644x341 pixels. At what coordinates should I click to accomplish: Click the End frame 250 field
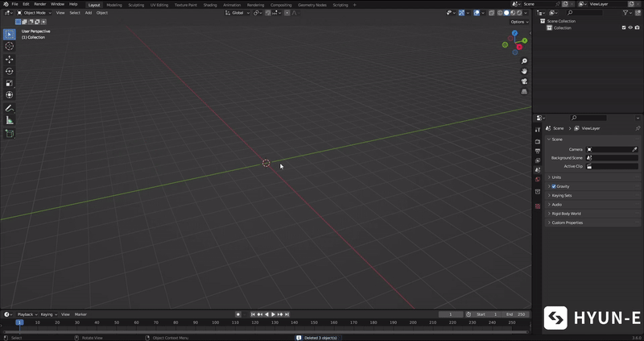click(x=515, y=314)
